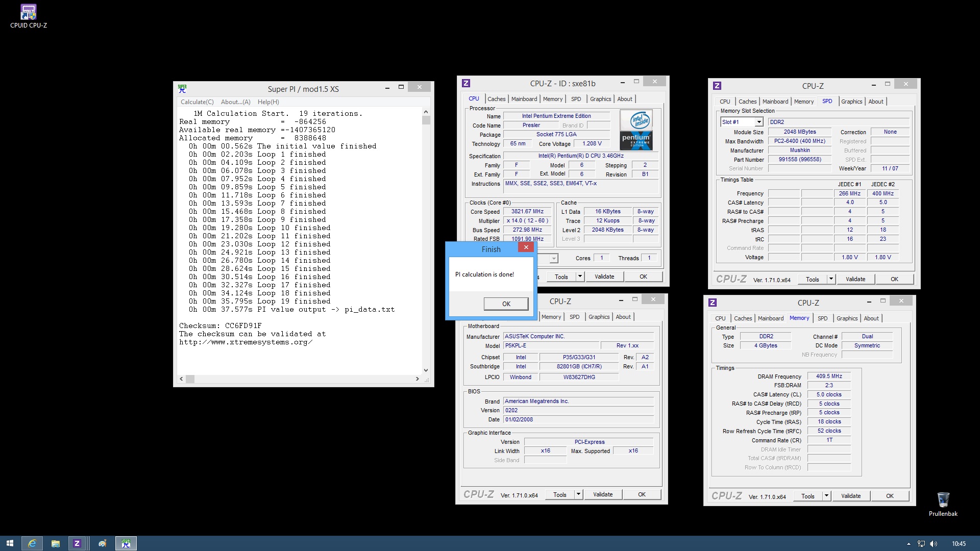Click the Super PI taskbar icon
The image size is (980, 551).
tap(126, 543)
